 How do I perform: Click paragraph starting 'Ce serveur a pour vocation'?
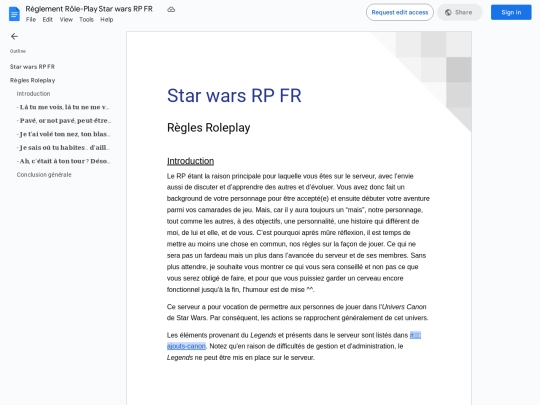[x=298, y=312]
